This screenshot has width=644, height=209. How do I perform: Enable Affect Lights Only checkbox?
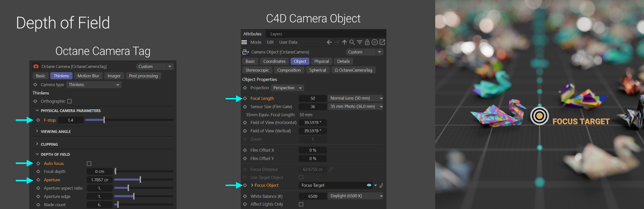(301, 205)
